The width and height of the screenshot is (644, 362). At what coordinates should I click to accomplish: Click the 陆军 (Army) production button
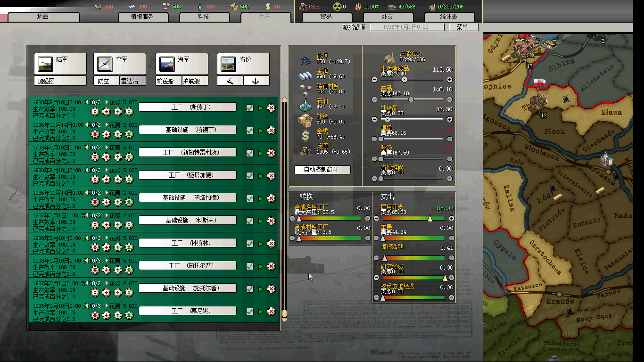60,64
